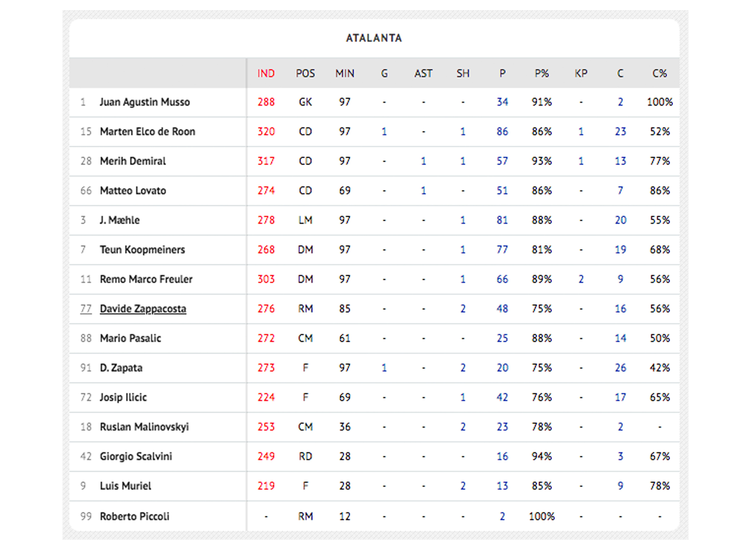Click de Roon's passes value 86

point(502,132)
